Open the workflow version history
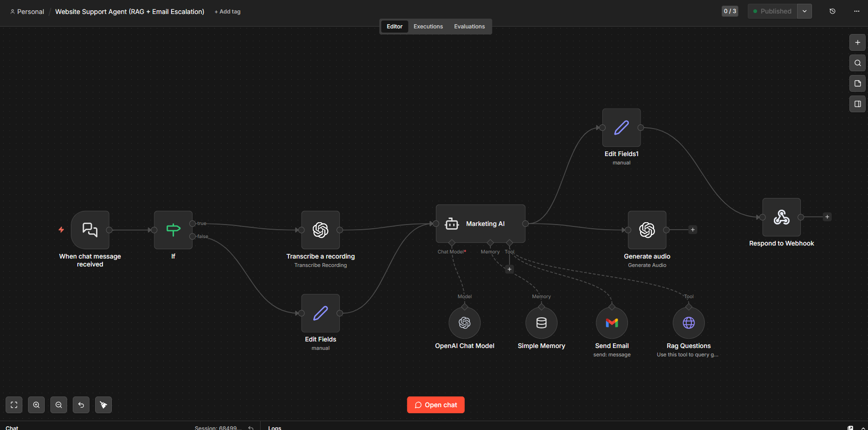The height and width of the screenshot is (430, 868). click(833, 11)
